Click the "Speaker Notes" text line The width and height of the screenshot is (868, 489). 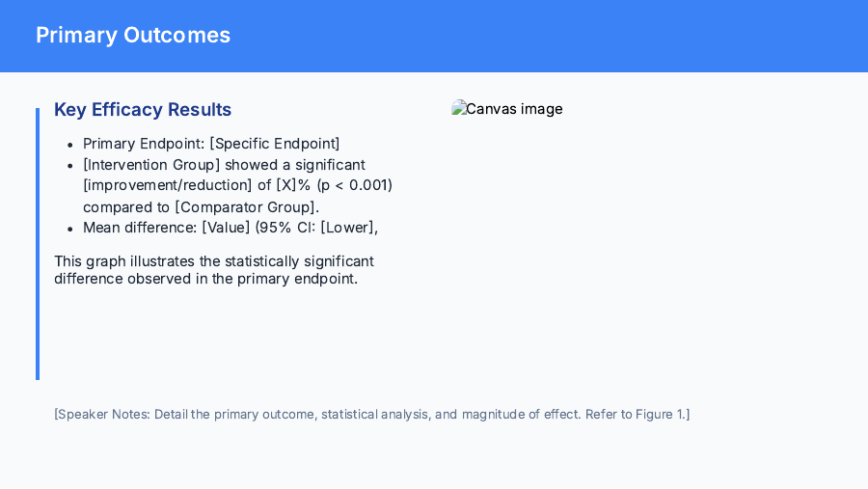coord(371,415)
